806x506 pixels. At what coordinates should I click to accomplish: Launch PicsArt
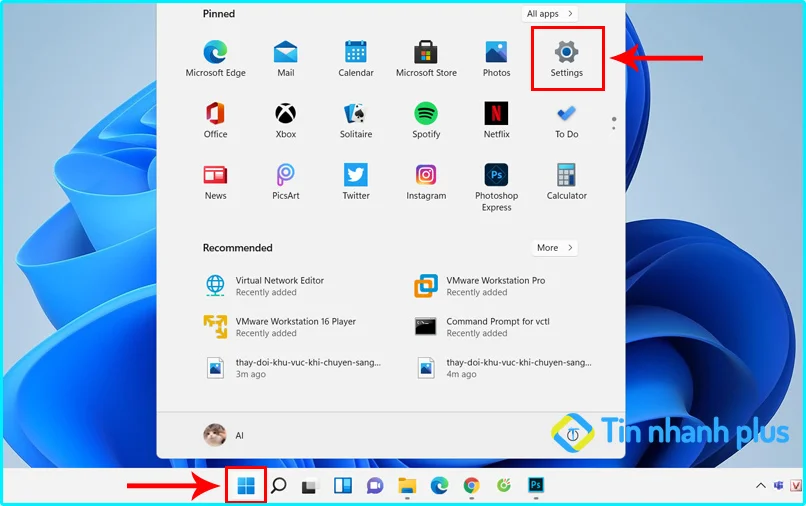point(286,182)
